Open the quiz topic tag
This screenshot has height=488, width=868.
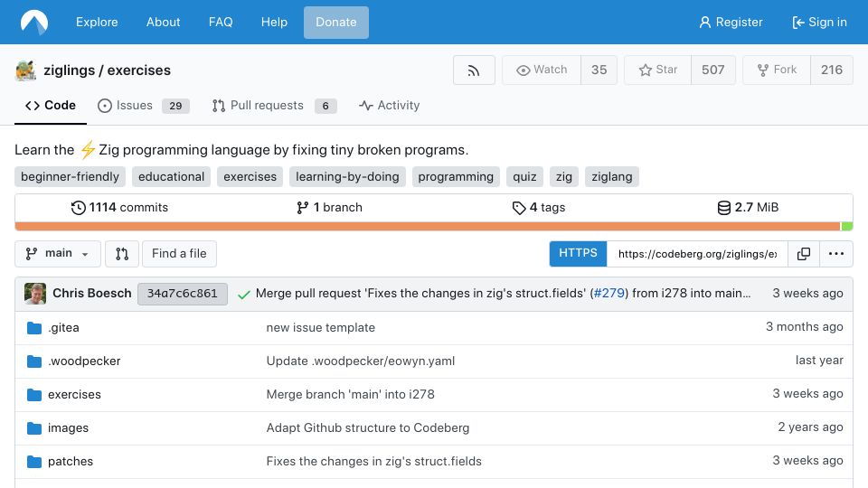(524, 177)
